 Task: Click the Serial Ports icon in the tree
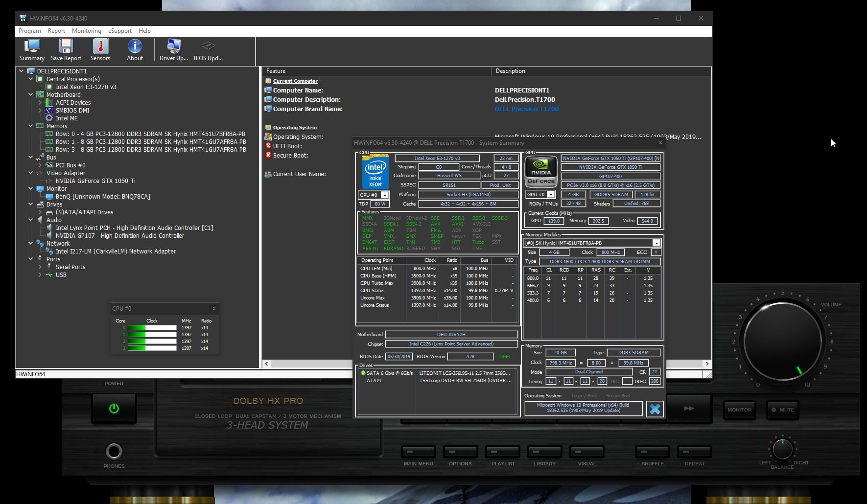coord(49,267)
